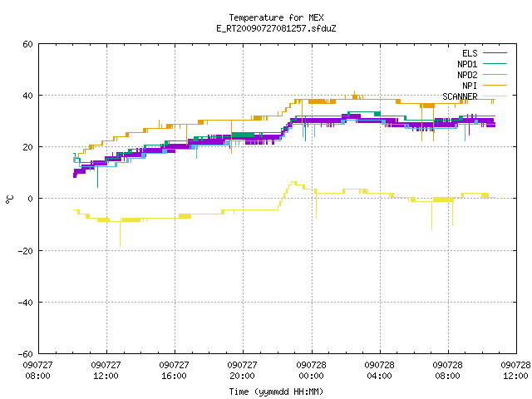Click the y-axis label -60
Image resolution: width=532 pixels, height=399 pixels.
pos(26,354)
